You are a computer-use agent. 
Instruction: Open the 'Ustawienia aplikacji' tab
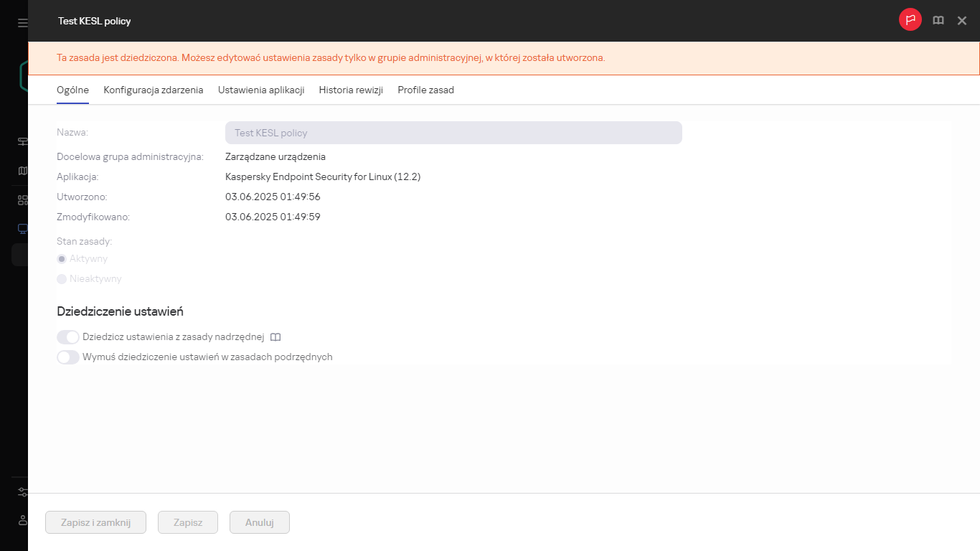pyautogui.click(x=261, y=90)
